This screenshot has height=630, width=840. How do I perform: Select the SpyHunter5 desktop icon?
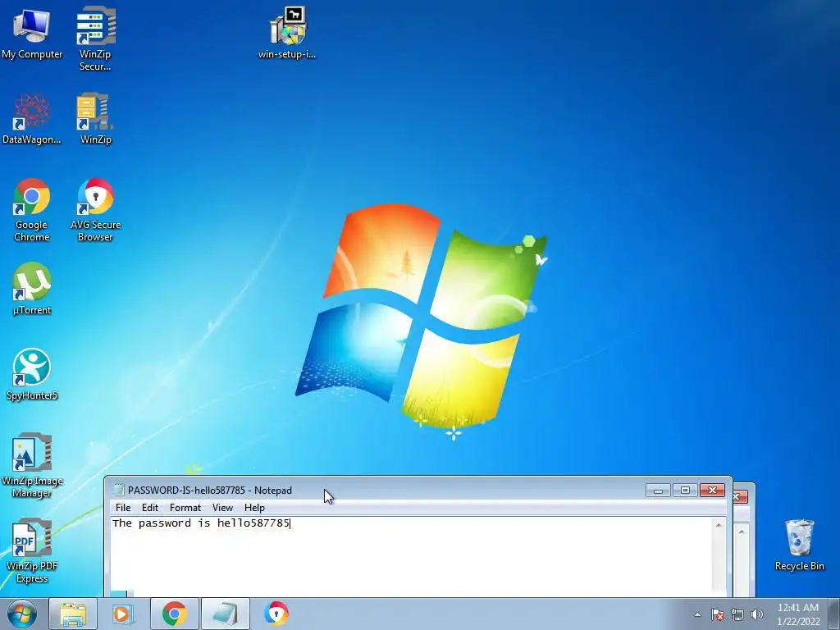pyautogui.click(x=32, y=374)
